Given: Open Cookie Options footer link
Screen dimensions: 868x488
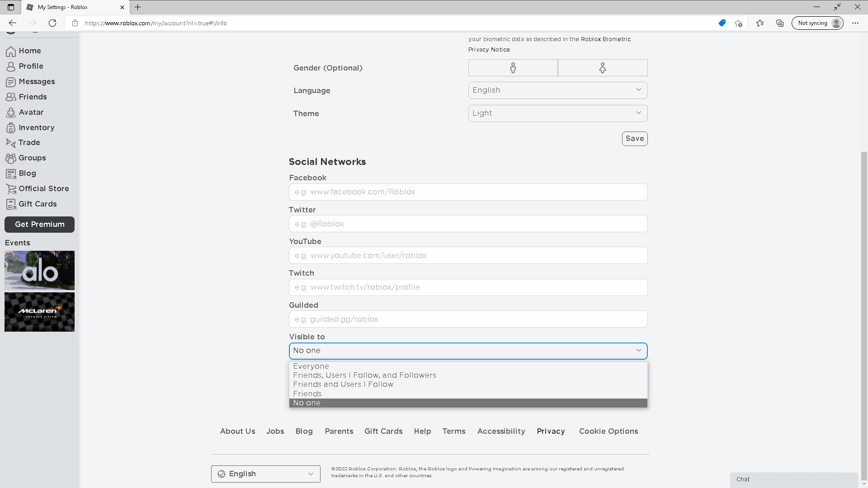Looking at the screenshot, I should (609, 431).
